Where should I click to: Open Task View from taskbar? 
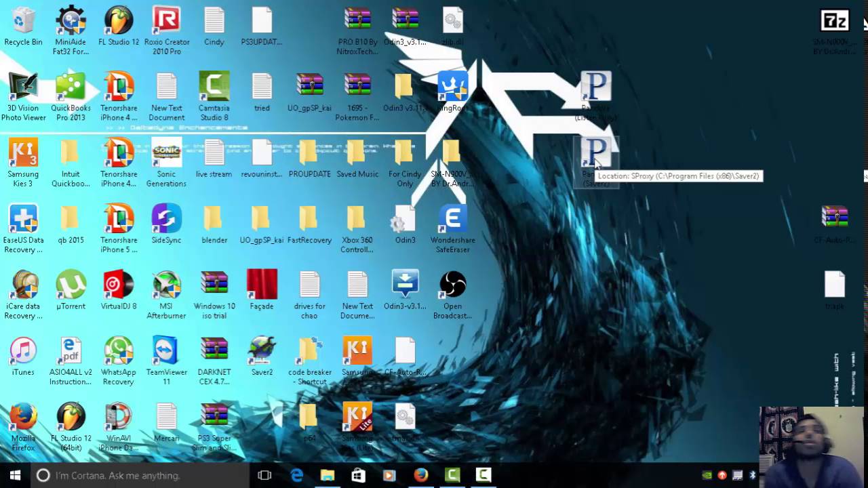point(264,475)
